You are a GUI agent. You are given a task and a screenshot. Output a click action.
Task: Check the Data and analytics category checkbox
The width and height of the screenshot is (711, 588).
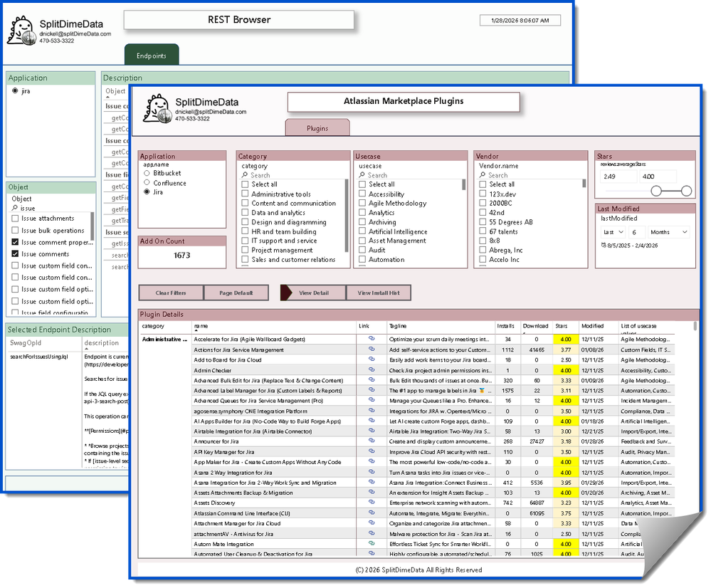pyautogui.click(x=245, y=213)
